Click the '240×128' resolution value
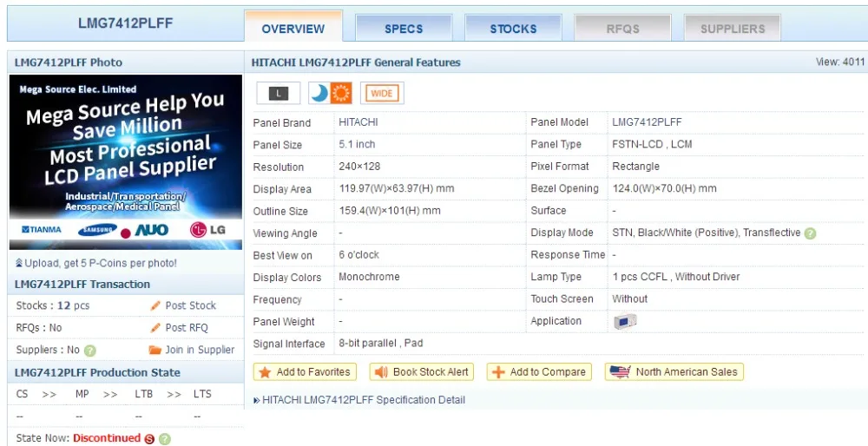This screenshot has height=446, width=868. click(x=359, y=167)
